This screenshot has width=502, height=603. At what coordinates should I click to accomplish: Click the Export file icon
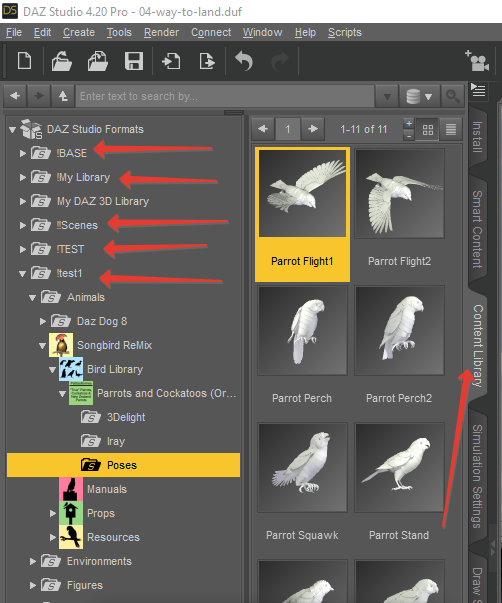[207, 61]
